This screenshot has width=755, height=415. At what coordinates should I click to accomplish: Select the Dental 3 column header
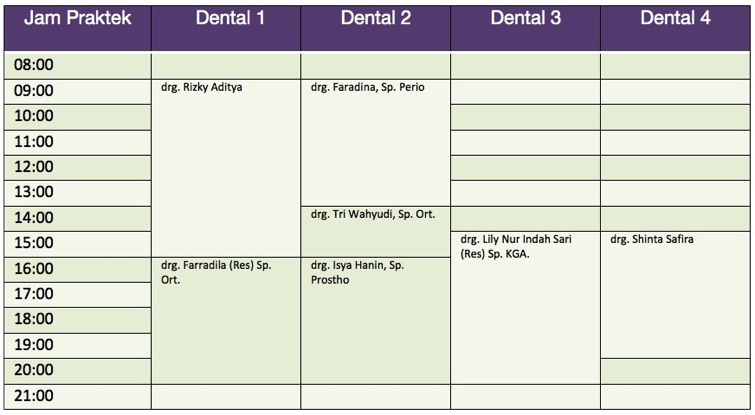tap(525, 19)
